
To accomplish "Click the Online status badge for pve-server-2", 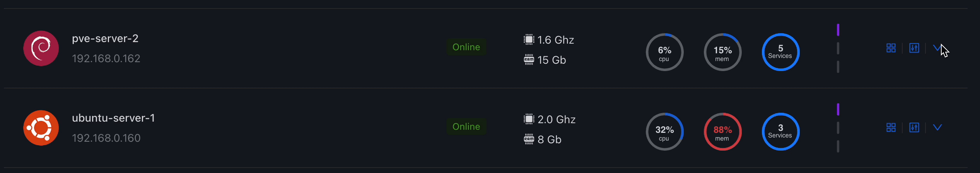I will pyautogui.click(x=466, y=47).
